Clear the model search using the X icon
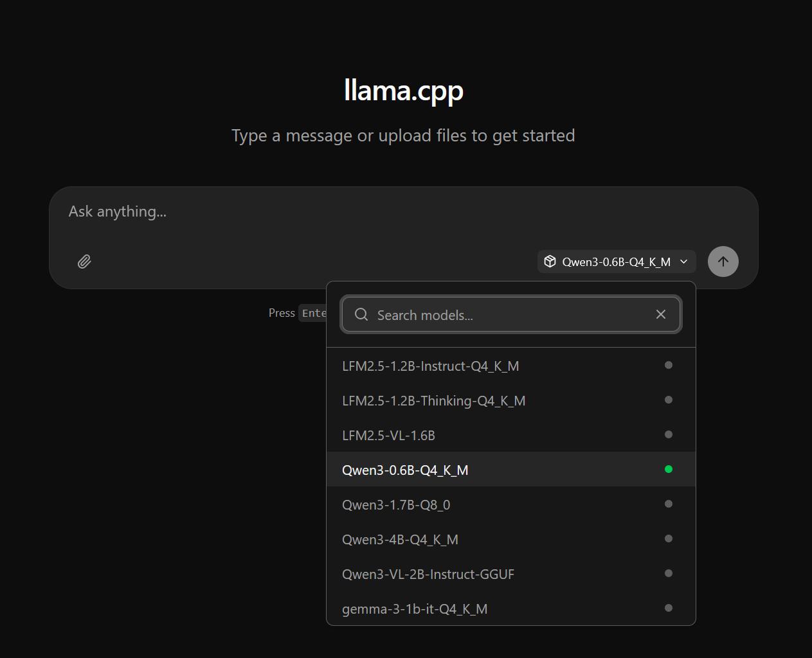The image size is (812, 658). [660, 314]
